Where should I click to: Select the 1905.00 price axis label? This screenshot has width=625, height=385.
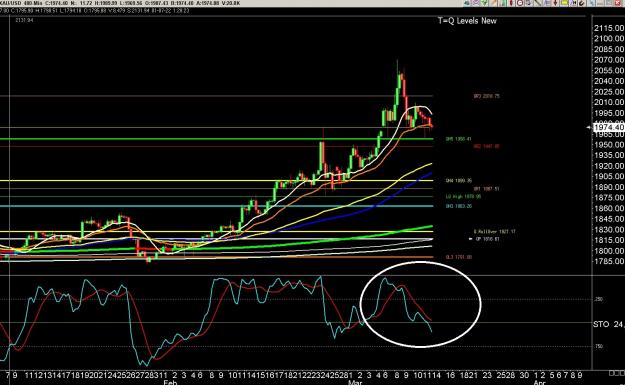609,177
